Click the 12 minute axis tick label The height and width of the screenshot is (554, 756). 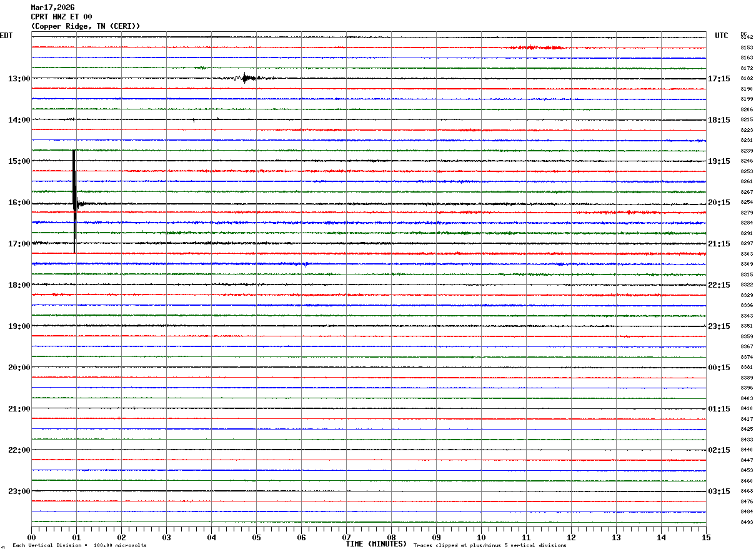pos(571,537)
